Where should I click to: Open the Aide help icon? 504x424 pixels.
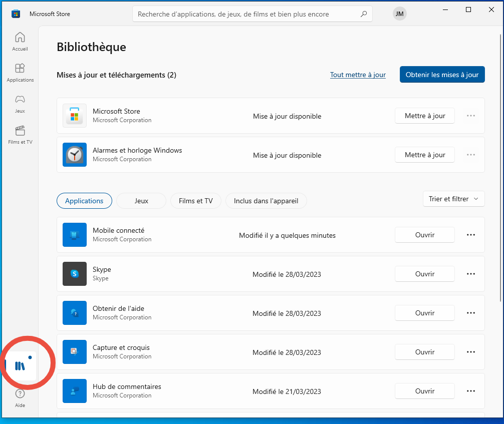[20, 398]
